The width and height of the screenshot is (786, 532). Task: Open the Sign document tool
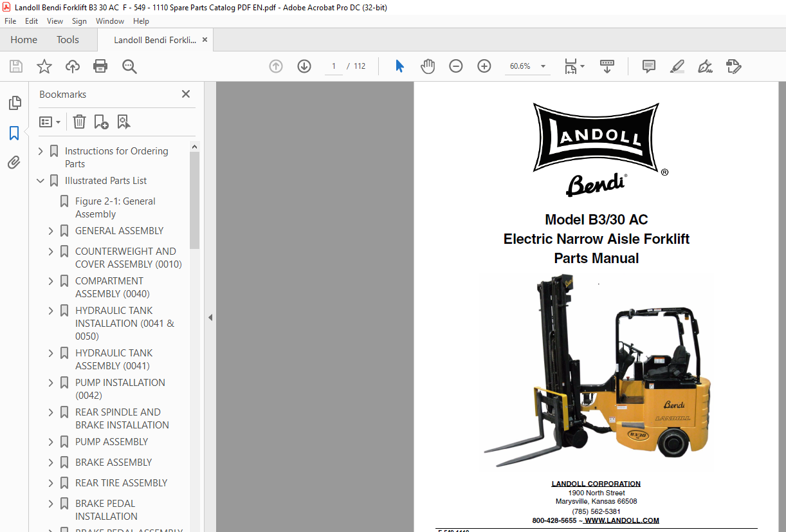[706, 66]
